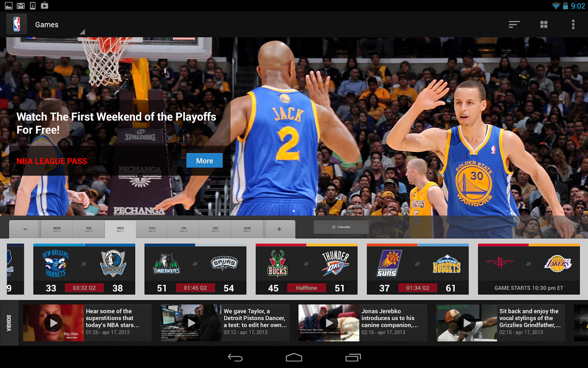
Task: Open the 01:45 Q2 game status
Action: point(195,288)
